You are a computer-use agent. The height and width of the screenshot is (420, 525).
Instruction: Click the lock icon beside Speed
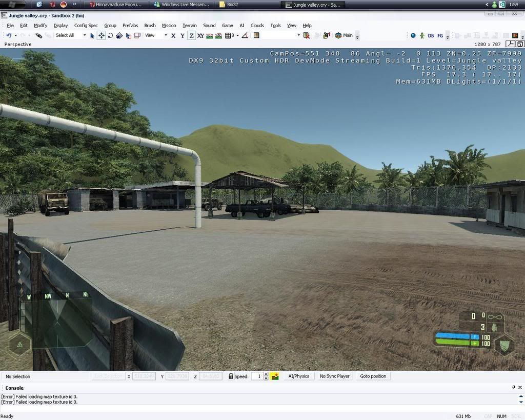[x=231, y=376]
